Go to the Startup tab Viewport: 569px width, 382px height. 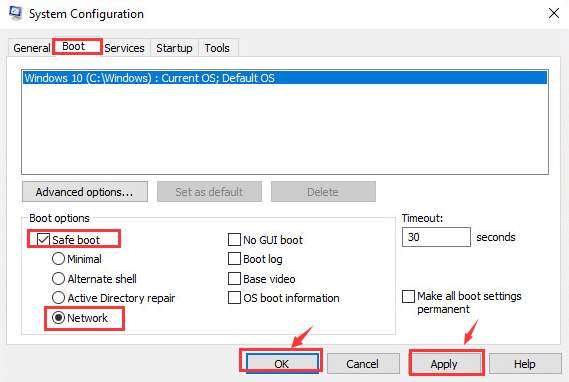[x=174, y=48]
